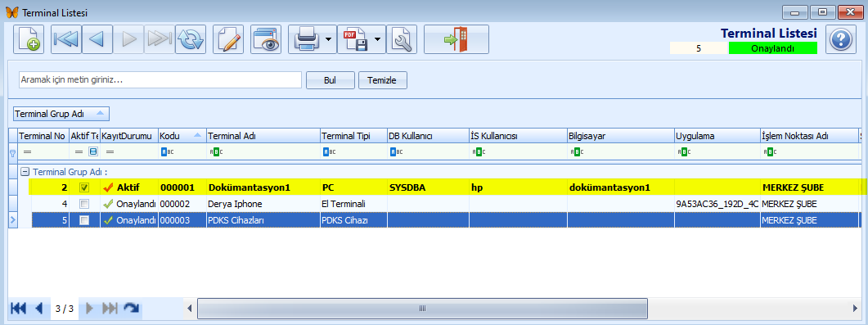Select Dokümantasyon1 terminal name cell
Image resolution: width=868 pixels, height=325 pixels.
pos(263,187)
